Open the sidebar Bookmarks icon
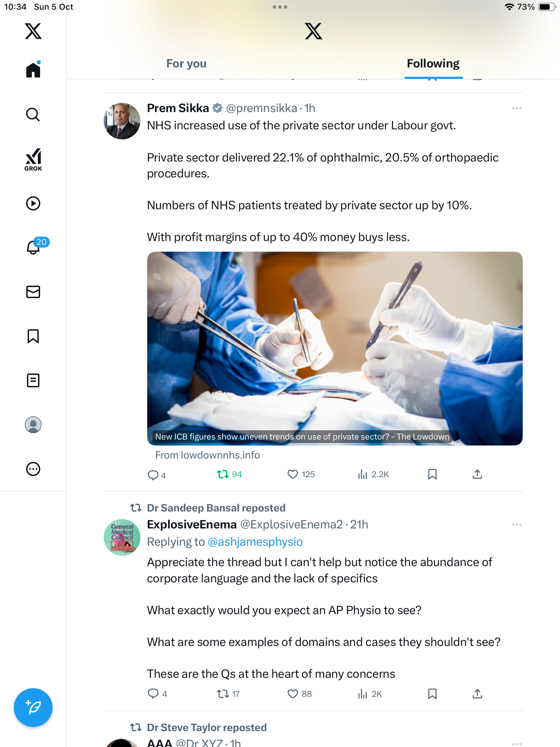This screenshot has width=560, height=747. 33,336
